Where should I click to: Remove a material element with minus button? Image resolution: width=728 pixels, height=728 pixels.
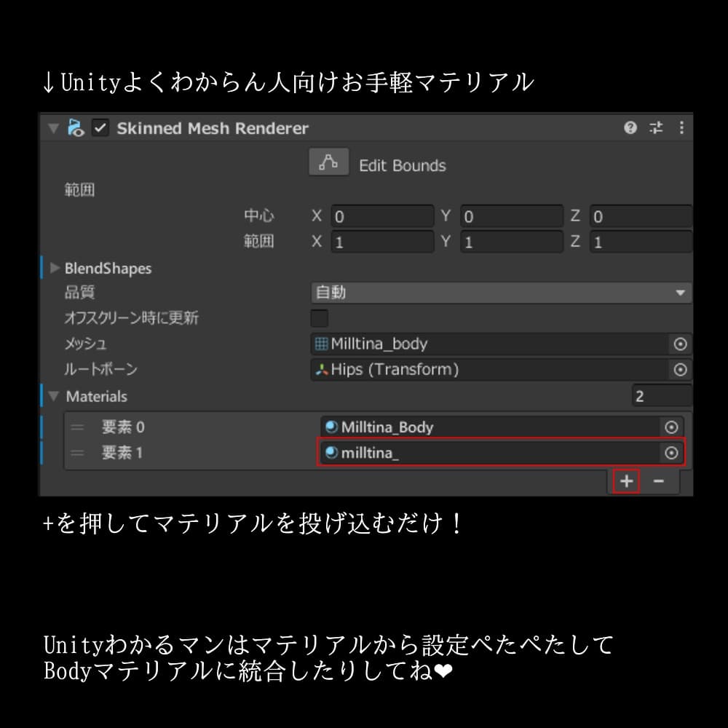click(x=658, y=481)
